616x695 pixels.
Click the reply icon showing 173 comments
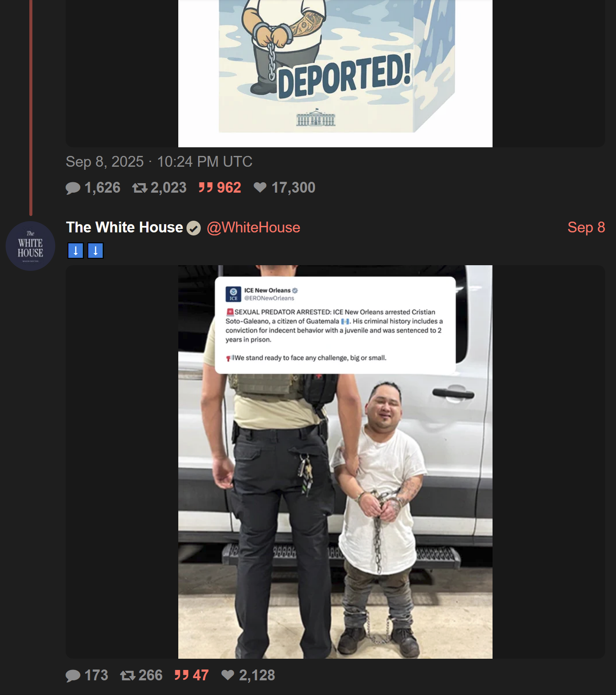73,676
